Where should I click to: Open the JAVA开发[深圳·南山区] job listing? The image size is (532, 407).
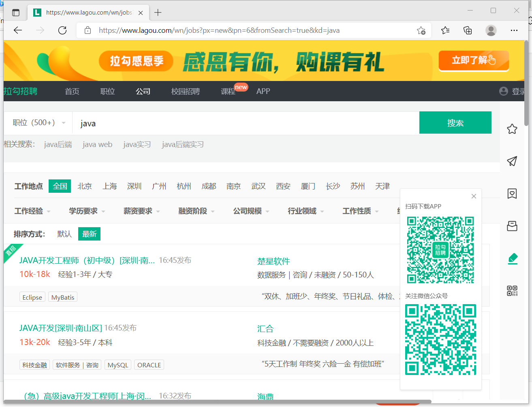pyautogui.click(x=61, y=328)
